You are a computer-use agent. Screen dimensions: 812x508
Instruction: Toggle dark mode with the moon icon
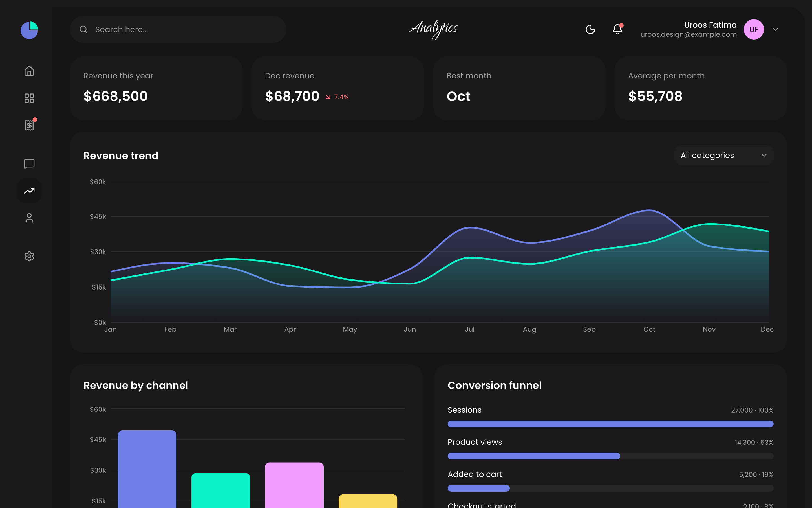coord(590,30)
